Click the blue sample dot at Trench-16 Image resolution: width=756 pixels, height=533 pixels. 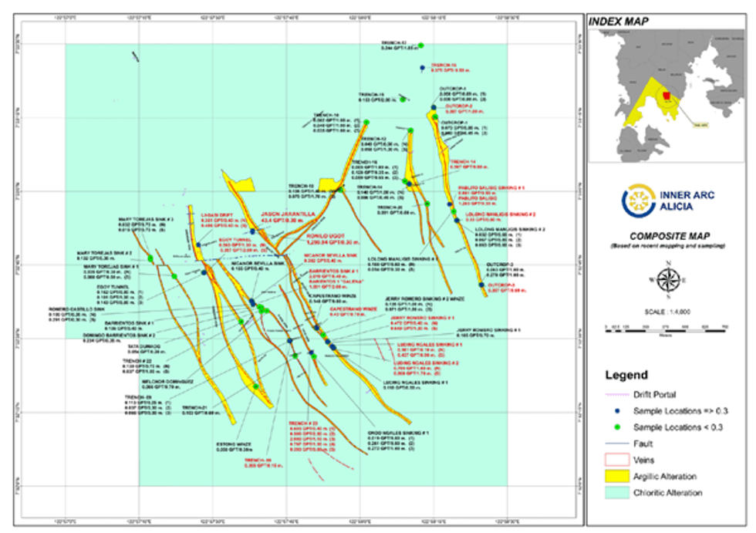pyautogui.click(x=422, y=68)
